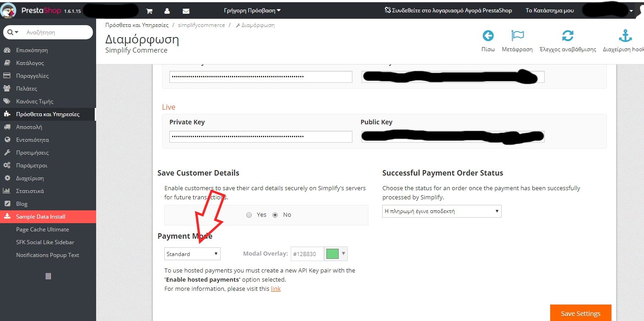The image size is (644, 321).
Task: Click the Πίσω back arrow icon
Action: pos(488,36)
